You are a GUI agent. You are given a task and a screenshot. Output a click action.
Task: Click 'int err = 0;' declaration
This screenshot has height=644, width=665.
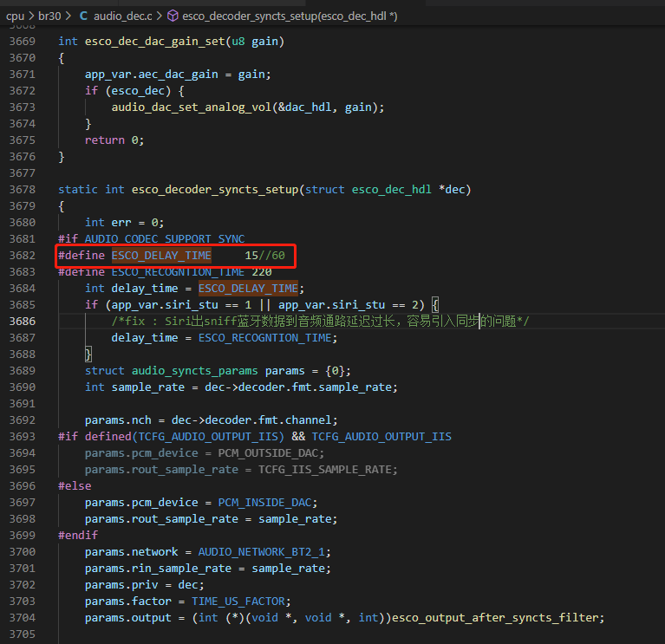(x=124, y=223)
